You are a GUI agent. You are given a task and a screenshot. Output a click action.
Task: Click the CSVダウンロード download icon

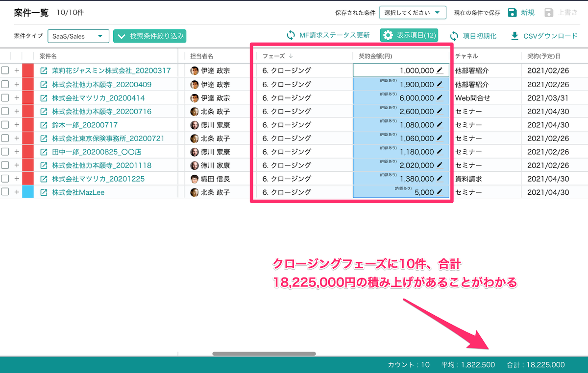(514, 36)
